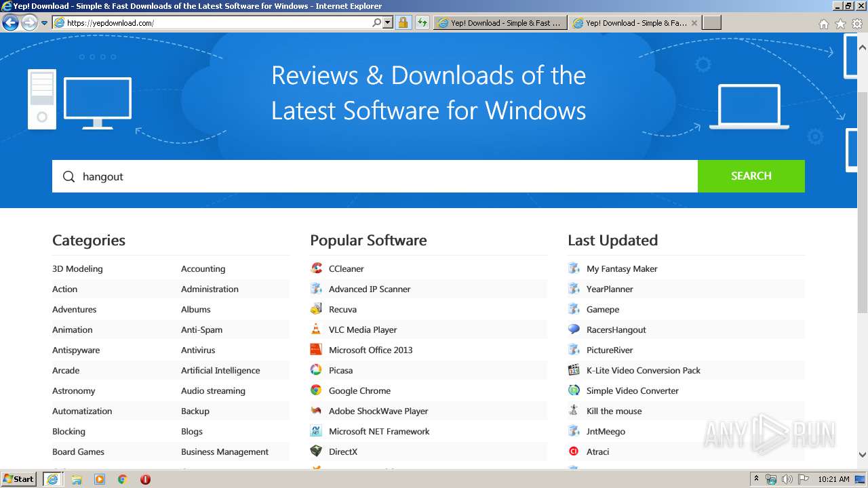Open Windows Explorer folder from taskbar
Viewport: 868px width, 488px height.
click(77, 479)
